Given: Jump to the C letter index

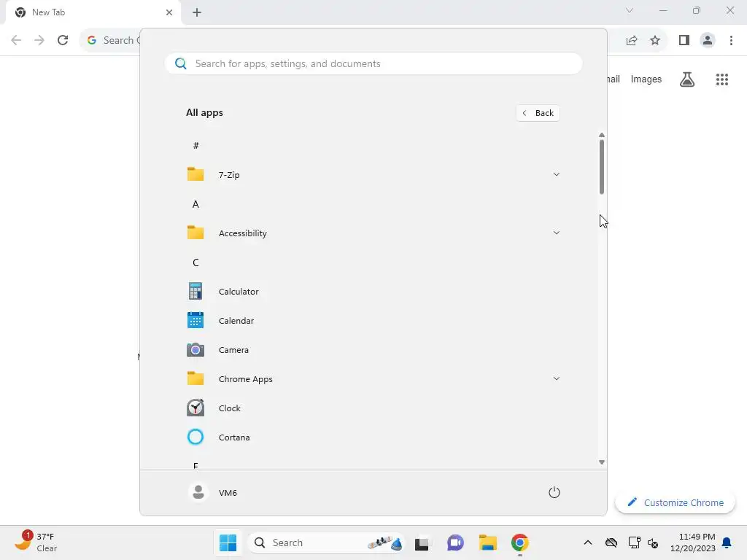Looking at the screenshot, I should pos(196,262).
